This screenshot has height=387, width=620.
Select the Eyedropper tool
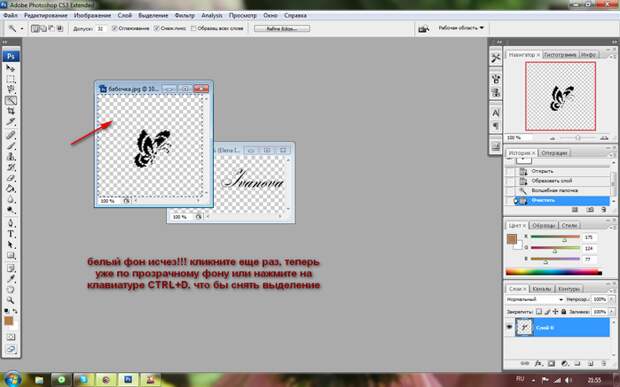[x=11, y=279]
